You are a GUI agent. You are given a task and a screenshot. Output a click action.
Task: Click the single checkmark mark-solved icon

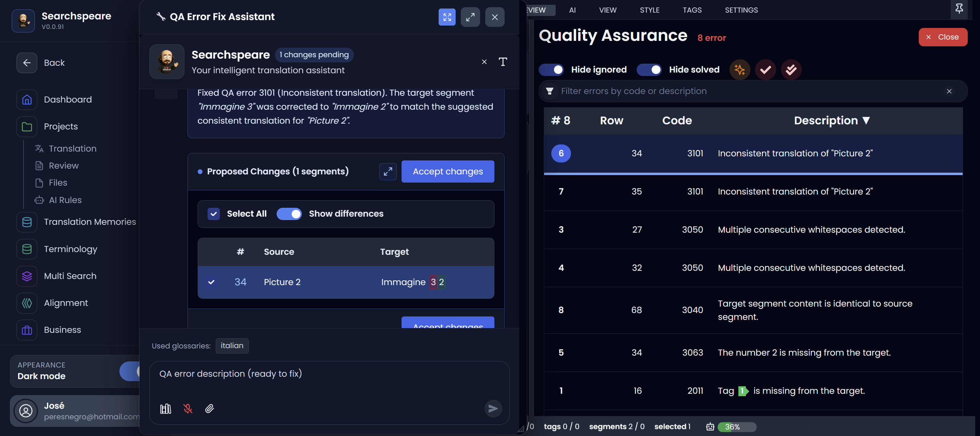[x=765, y=70]
